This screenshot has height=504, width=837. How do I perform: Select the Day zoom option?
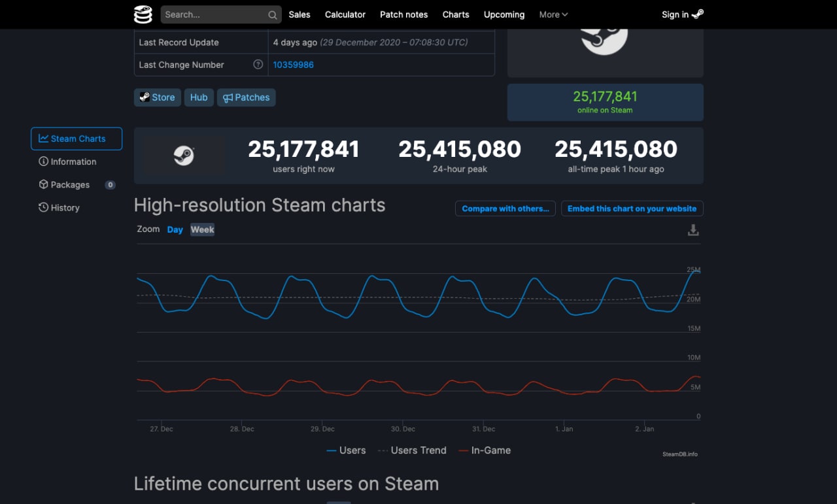175,229
